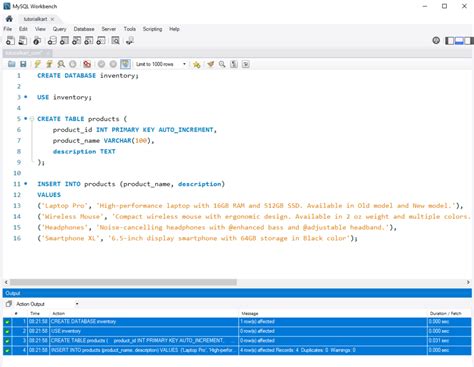The width and height of the screenshot is (474, 367).
Task: Select the USE inventory output row
Action: click(x=237, y=331)
